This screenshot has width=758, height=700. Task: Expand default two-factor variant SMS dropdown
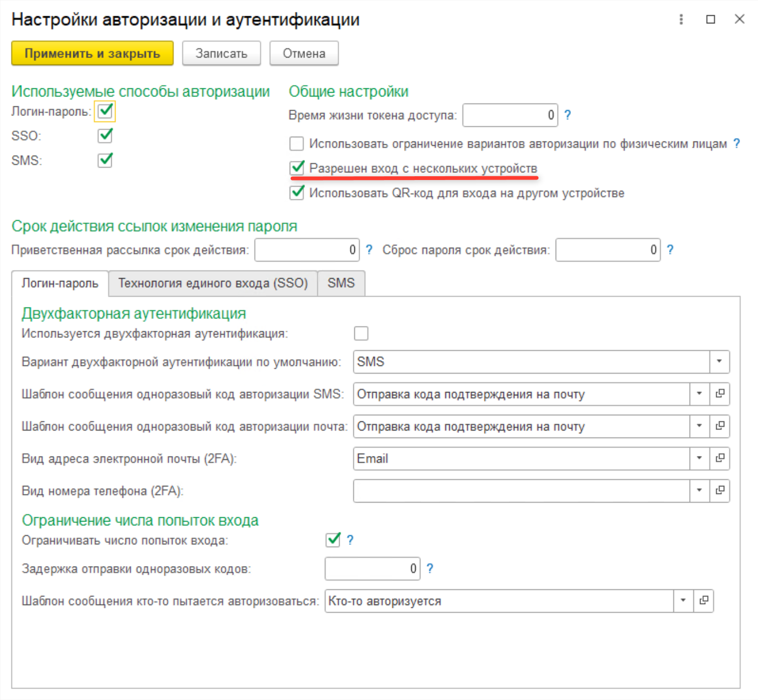(719, 362)
